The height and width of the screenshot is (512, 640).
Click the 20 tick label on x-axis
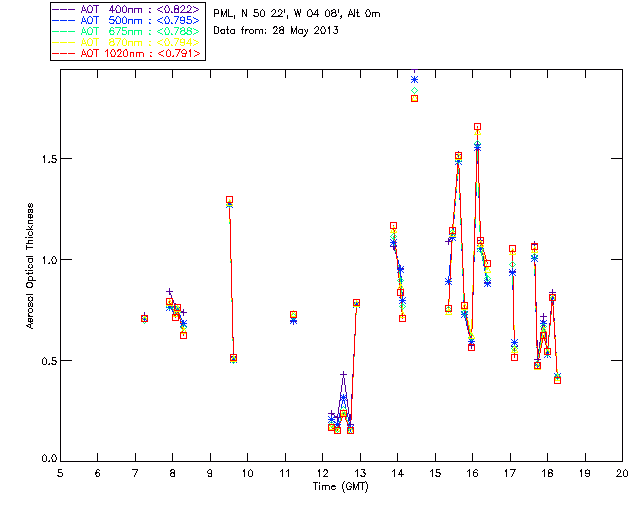pyautogui.click(x=622, y=472)
